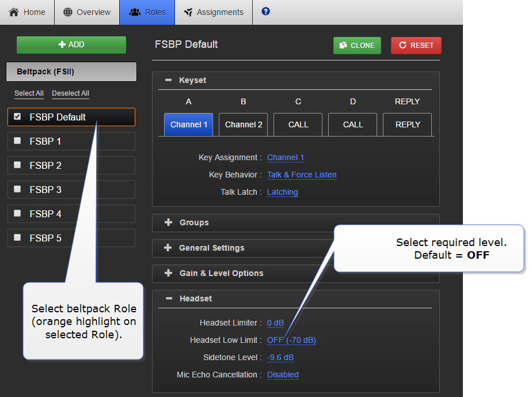Click the Home house icon

click(14, 12)
